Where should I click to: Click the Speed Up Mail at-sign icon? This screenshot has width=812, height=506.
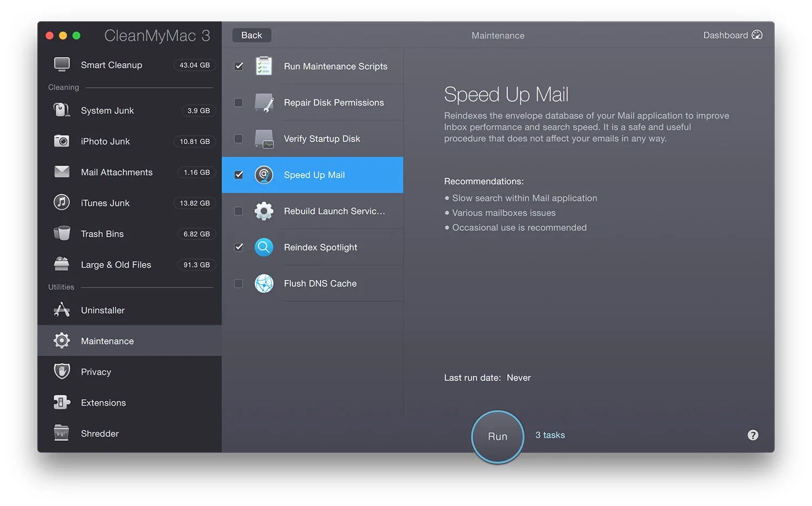pos(264,174)
